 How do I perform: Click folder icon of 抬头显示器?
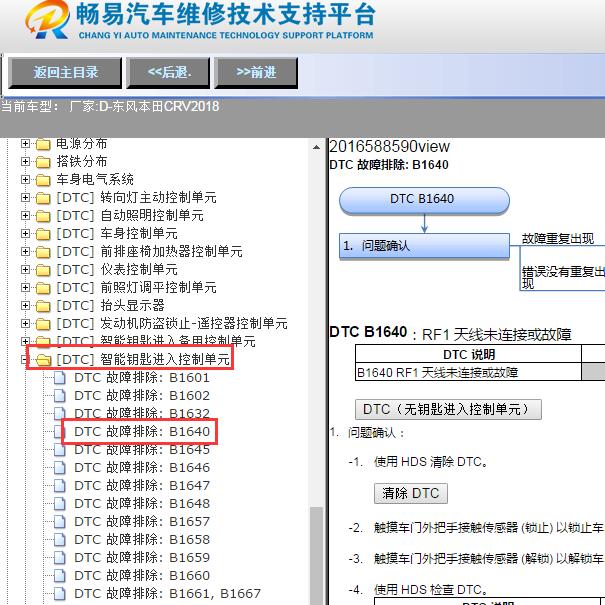(43, 306)
